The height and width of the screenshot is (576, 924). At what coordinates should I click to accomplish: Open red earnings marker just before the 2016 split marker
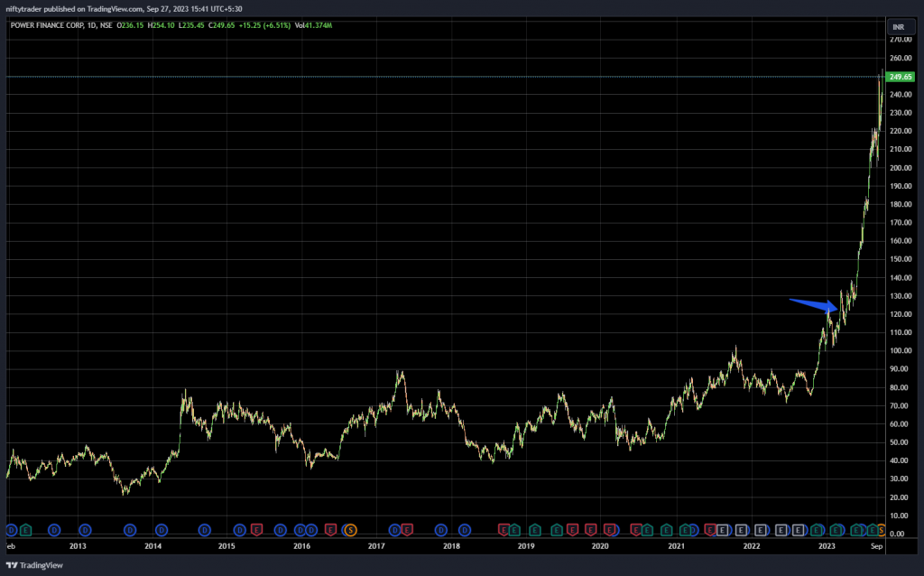[x=330, y=530]
